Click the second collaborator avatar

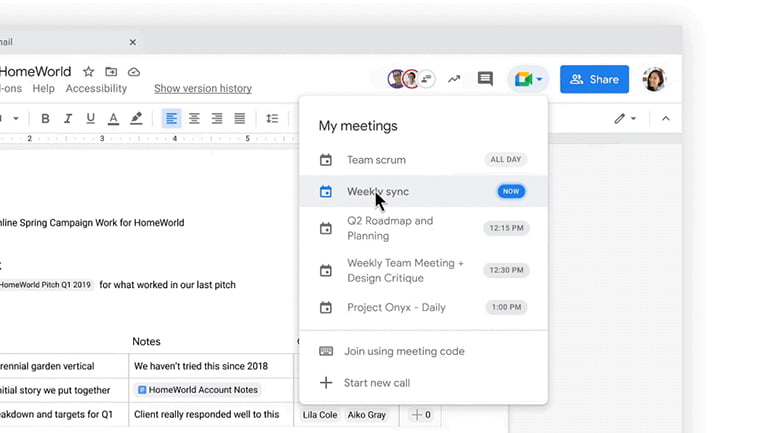pos(411,79)
